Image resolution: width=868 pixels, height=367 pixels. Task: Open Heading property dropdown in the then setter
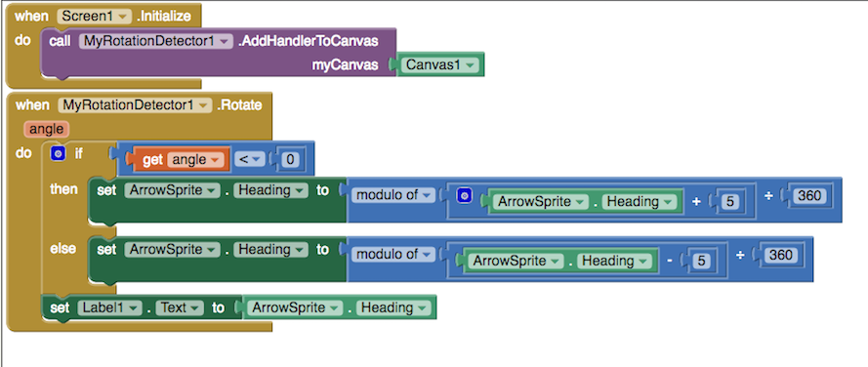(270, 190)
